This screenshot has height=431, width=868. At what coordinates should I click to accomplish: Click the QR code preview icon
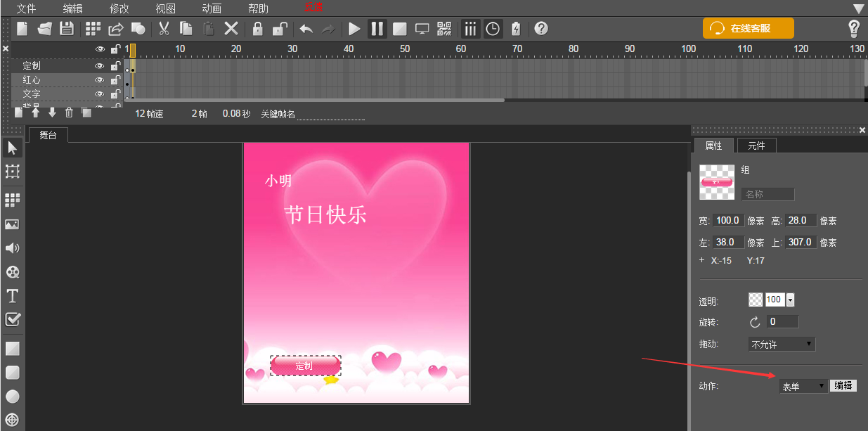[443, 29]
